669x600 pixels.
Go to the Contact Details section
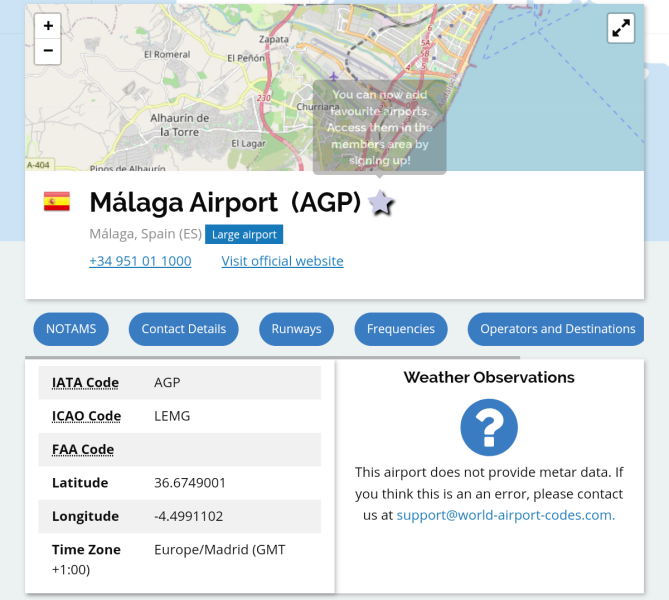tap(183, 329)
